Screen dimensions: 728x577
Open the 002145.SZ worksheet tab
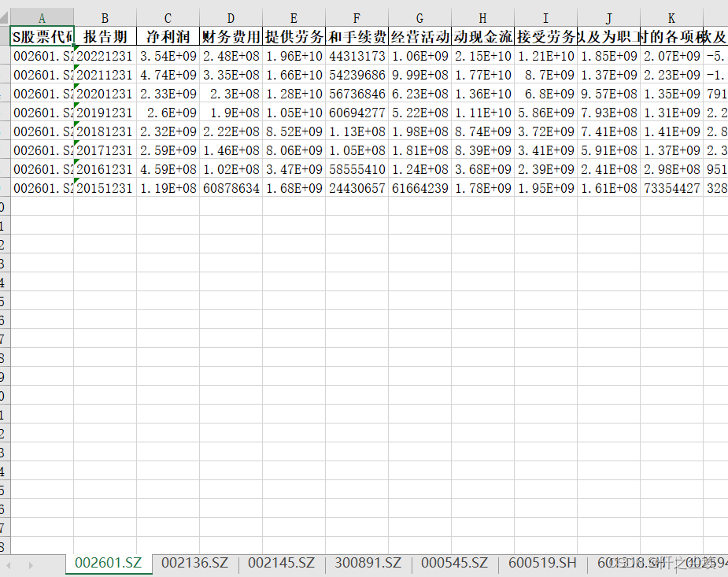pos(281,563)
